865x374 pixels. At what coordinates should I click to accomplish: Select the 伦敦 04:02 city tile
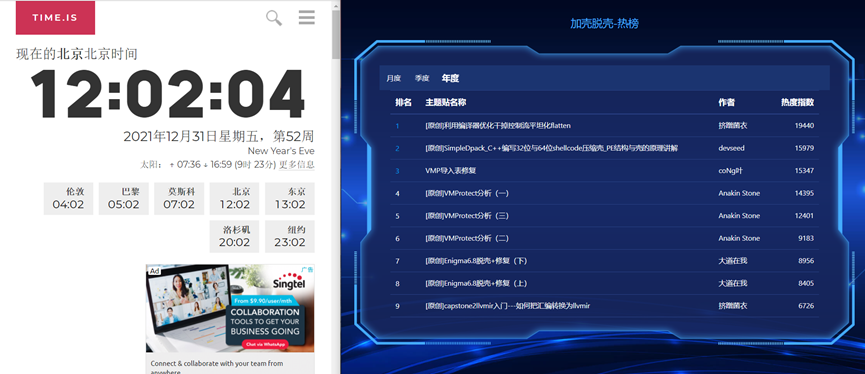(68, 199)
